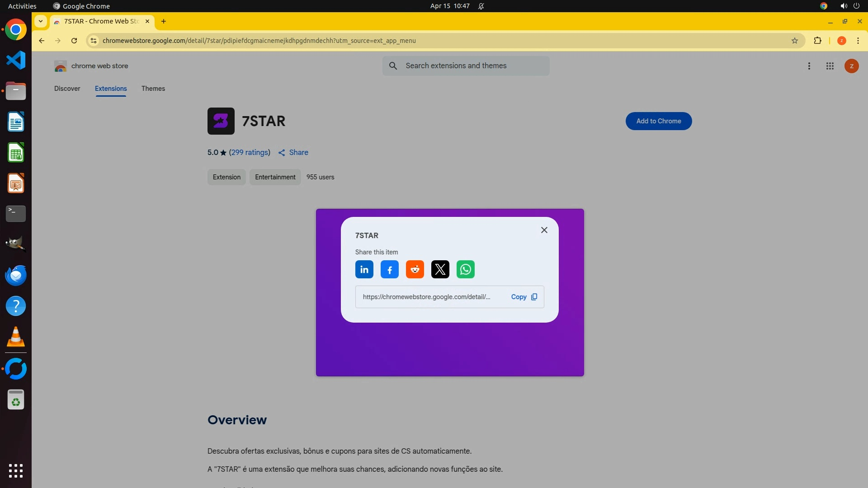Switch to the Themes tab
Screen dimensions: 868x488
coord(153,89)
